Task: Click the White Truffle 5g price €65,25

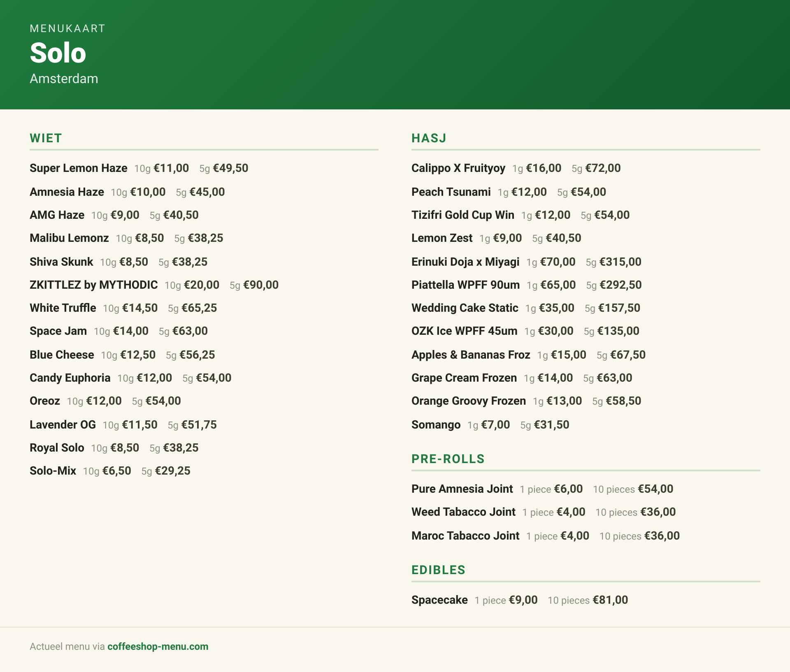Action: click(x=199, y=308)
